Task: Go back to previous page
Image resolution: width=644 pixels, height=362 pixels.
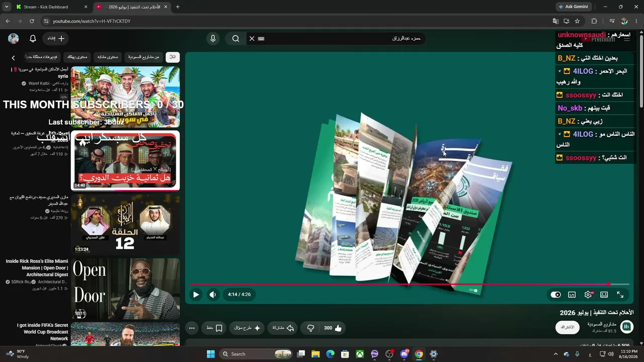Action: (8, 21)
